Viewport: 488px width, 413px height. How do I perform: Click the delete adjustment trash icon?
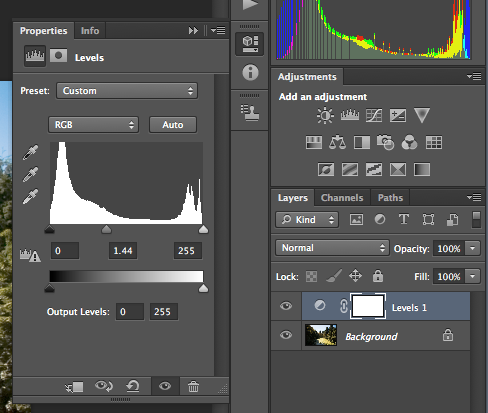click(193, 386)
